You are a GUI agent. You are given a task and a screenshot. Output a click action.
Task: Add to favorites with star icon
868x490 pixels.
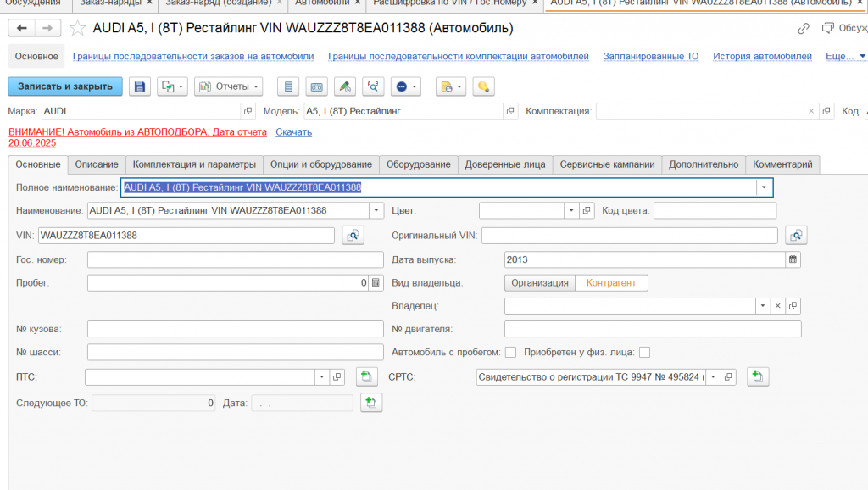(78, 29)
